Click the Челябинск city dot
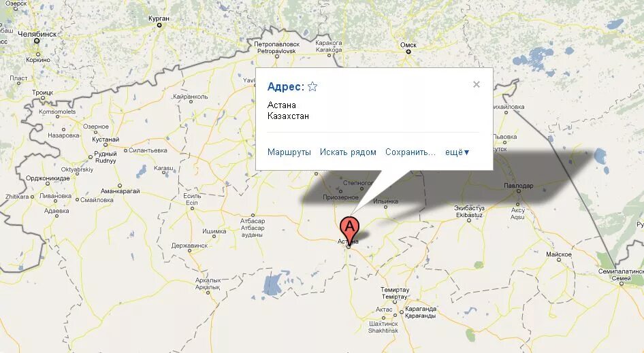 (x=37, y=41)
